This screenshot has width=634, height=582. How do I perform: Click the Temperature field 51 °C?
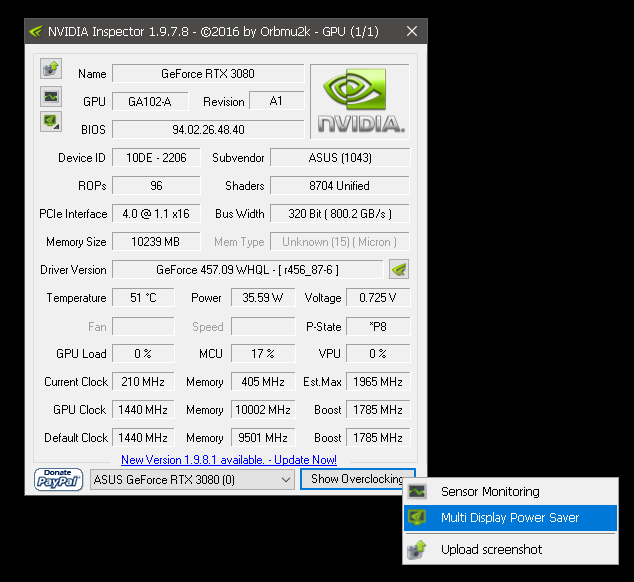[143, 298]
